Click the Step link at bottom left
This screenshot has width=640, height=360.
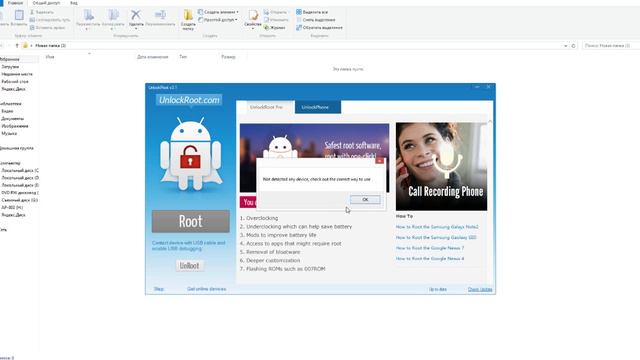pyautogui.click(x=159, y=289)
